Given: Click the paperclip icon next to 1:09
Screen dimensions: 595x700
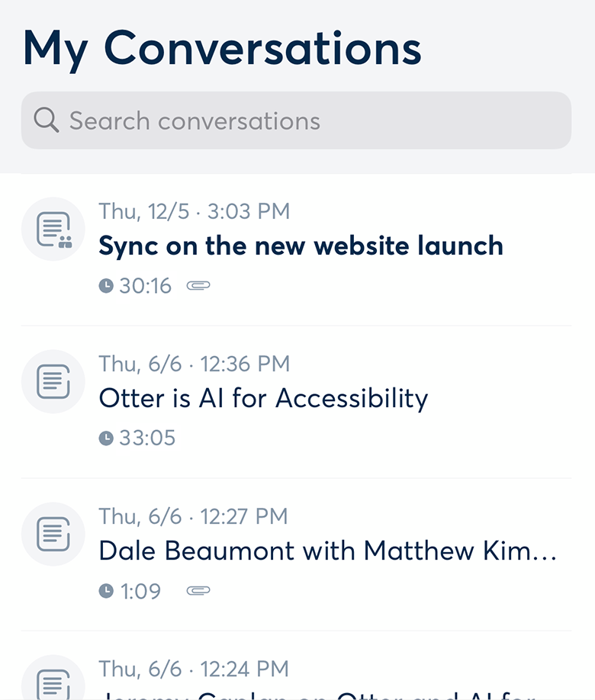Looking at the screenshot, I should (198, 591).
